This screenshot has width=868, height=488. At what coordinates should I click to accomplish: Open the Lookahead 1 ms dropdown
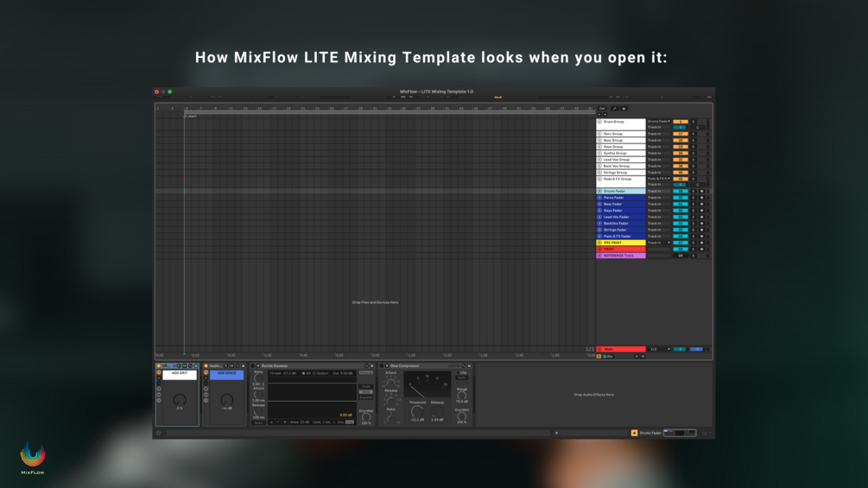pos(324,422)
